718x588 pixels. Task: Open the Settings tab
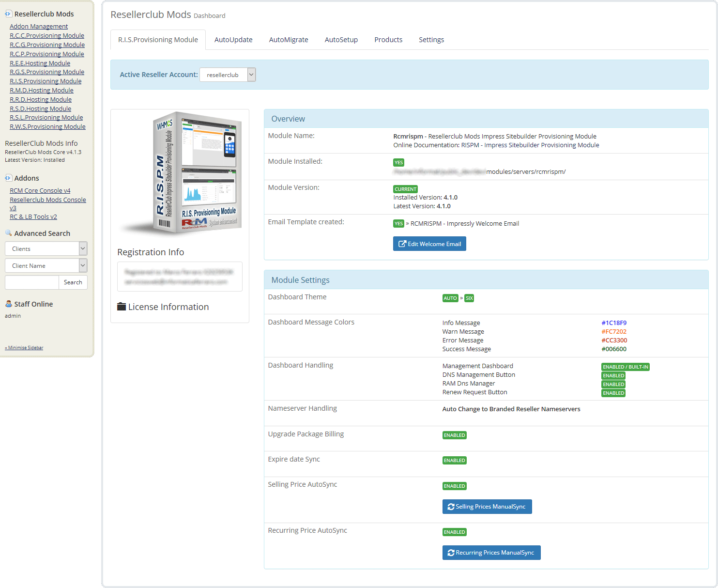[431, 40]
